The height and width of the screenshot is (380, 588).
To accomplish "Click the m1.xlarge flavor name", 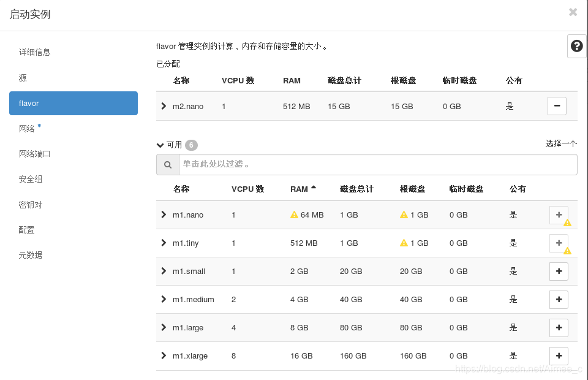I will click(x=190, y=355).
